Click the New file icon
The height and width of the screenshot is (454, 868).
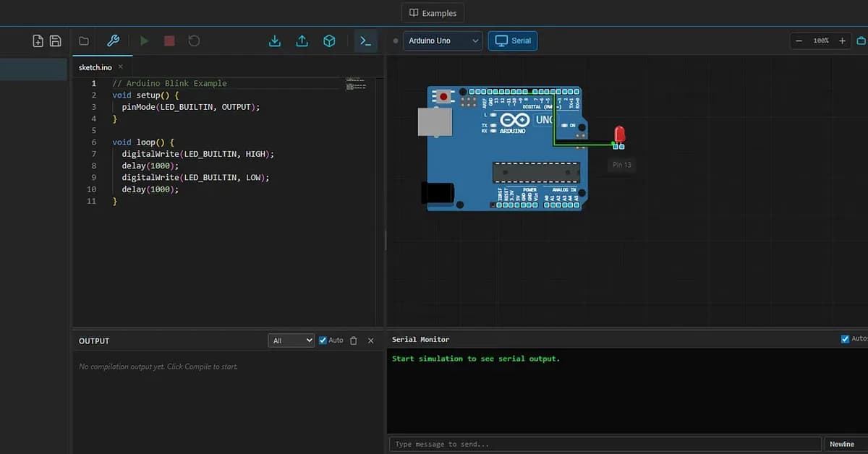pyautogui.click(x=37, y=40)
